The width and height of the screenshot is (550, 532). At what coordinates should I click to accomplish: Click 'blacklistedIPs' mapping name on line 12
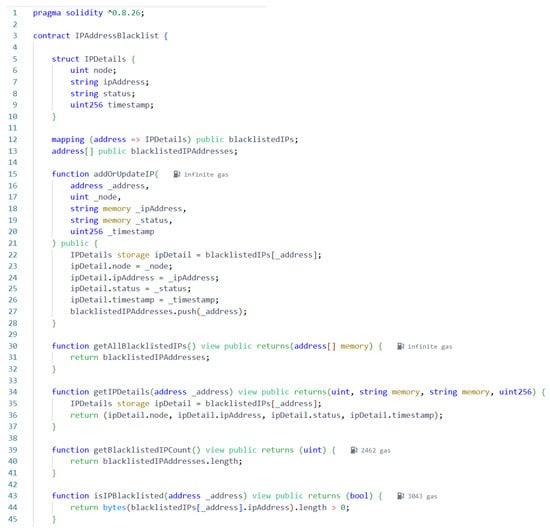click(261, 140)
